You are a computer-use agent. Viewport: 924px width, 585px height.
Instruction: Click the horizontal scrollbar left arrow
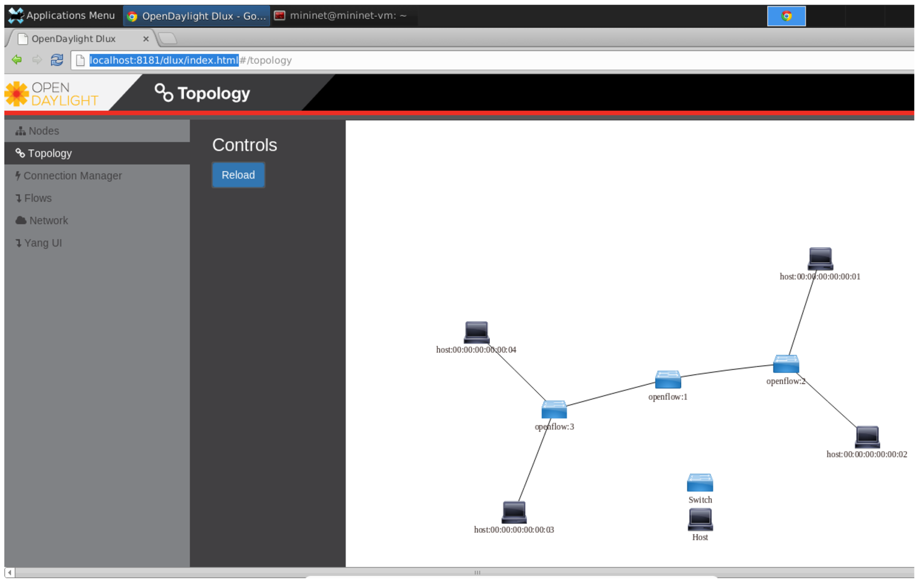pyautogui.click(x=9, y=573)
